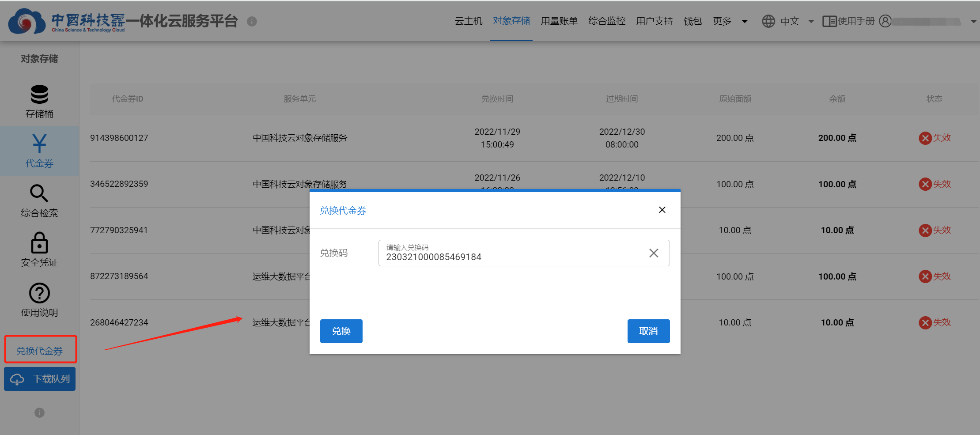Click red 失效 icon for voucher 872273189564
Viewport: 980px width, 435px height.
pos(925,276)
